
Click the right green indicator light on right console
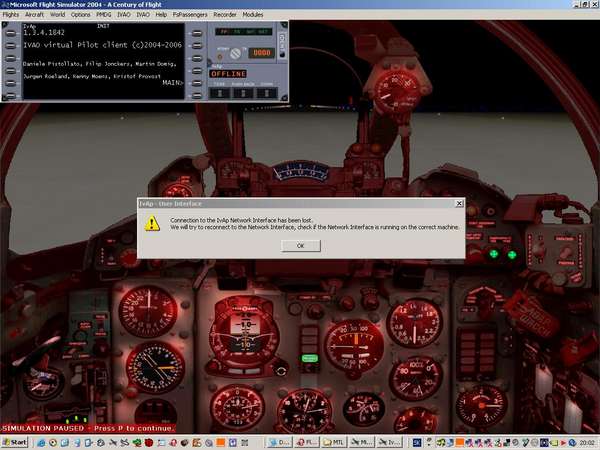(512, 255)
